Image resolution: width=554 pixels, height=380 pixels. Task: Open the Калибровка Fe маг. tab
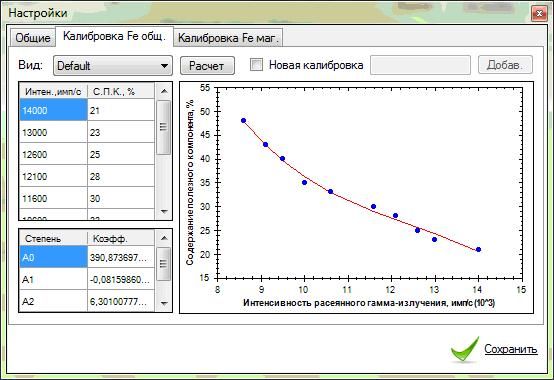pos(228,38)
